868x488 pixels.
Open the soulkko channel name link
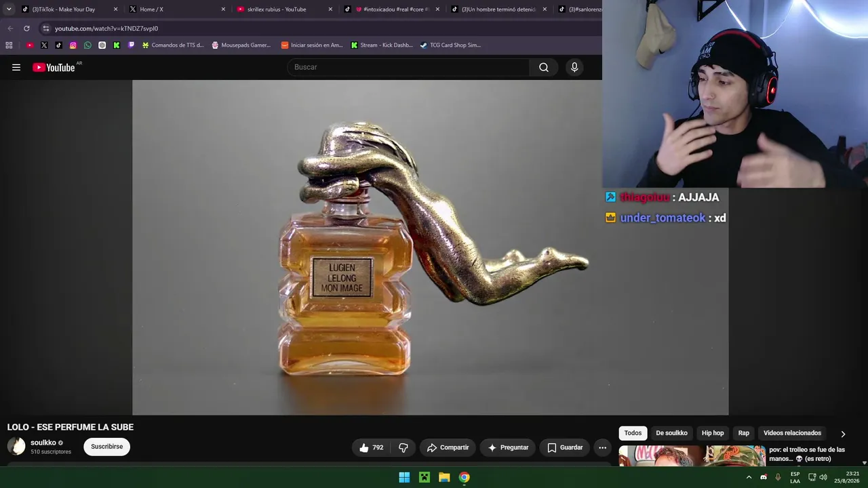click(43, 443)
